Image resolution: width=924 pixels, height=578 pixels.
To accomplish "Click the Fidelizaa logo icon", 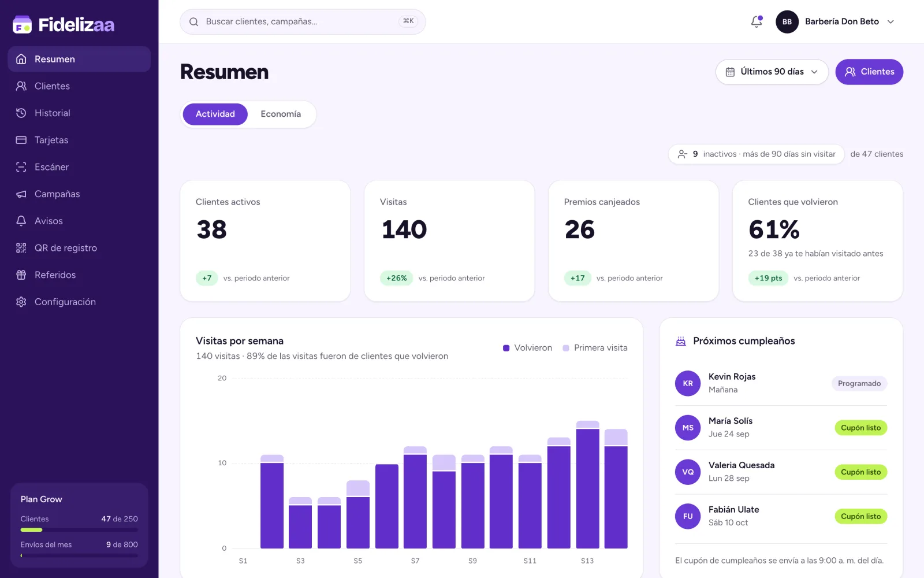I will [x=23, y=24].
